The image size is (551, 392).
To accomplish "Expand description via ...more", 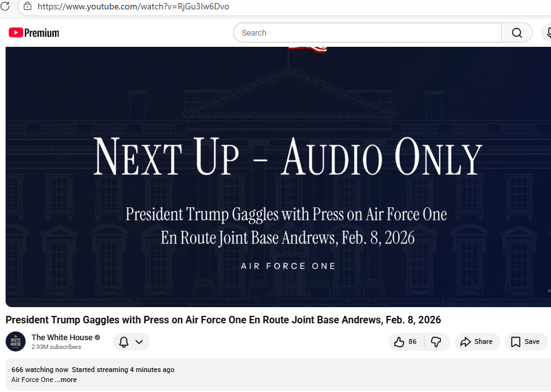I will (x=66, y=380).
